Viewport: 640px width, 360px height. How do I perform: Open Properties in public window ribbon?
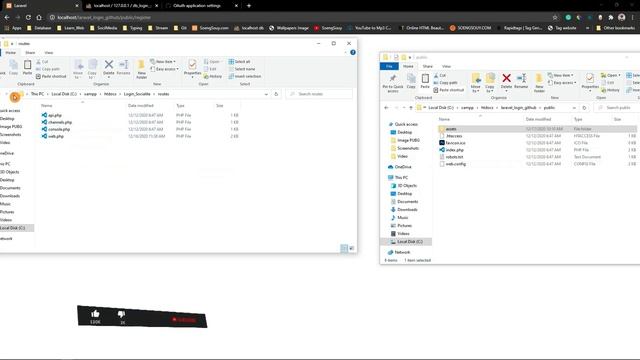coord(590,81)
